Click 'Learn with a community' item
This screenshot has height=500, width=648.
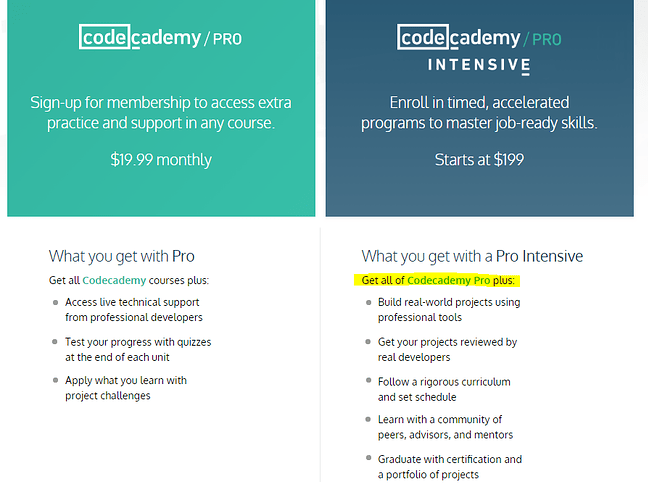[445, 427]
